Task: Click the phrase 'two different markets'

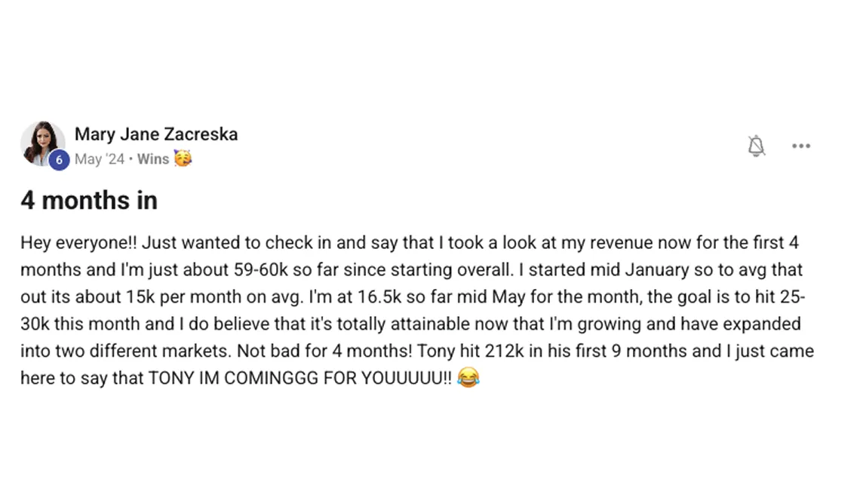Action: coord(130,351)
